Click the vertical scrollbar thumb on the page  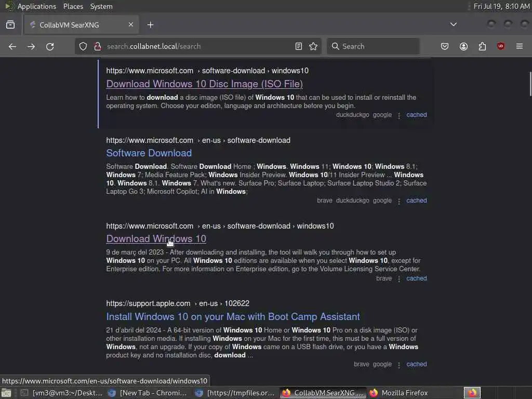(x=530, y=84)
